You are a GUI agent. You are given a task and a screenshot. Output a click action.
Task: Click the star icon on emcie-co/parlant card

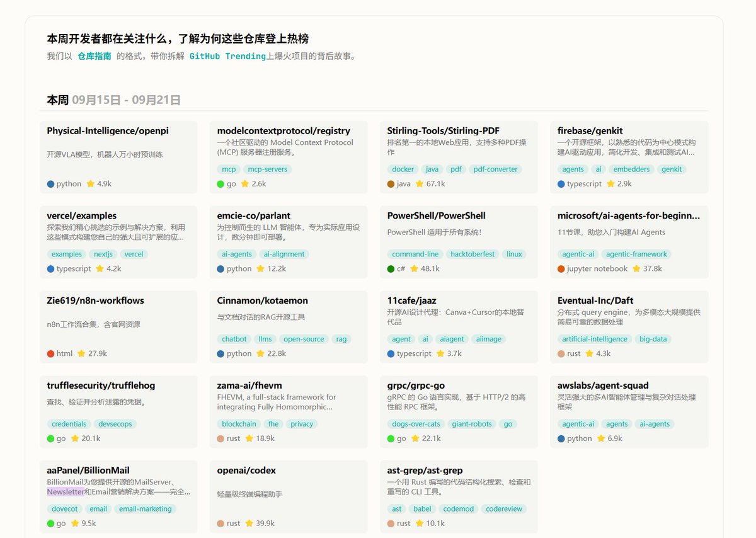click(260, 269)
